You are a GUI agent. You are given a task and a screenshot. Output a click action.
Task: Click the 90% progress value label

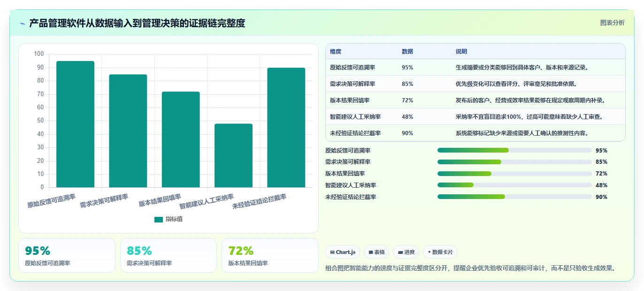tap(601, 197)
